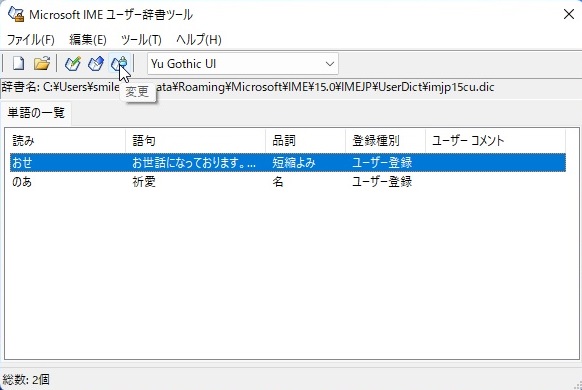
Task: Open the ツール(T) menu
Action: click(x=141, y=39)
